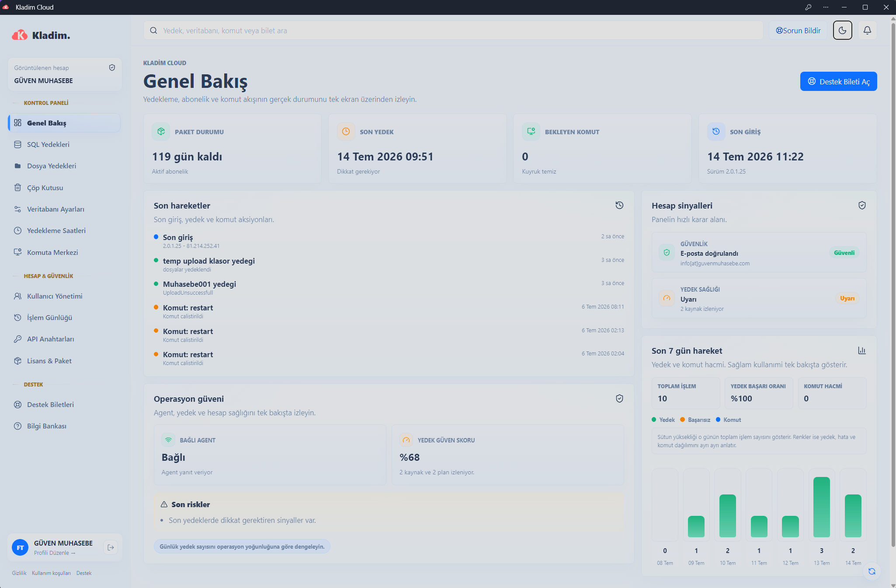Click the history icon in Son hareketler panel

pyautogui.click(x=619, y=205)
